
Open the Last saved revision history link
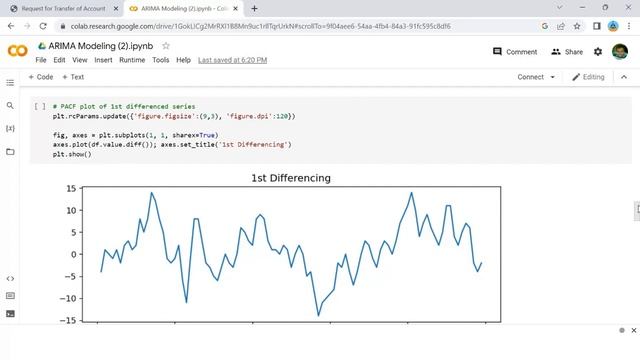[x=232, y=60]
